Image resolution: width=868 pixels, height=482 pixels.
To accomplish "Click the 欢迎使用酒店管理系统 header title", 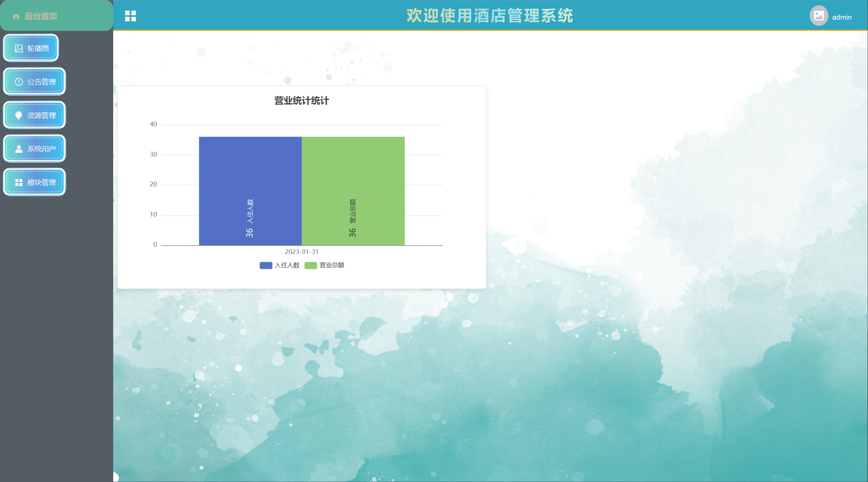I will tap(490, 16).
